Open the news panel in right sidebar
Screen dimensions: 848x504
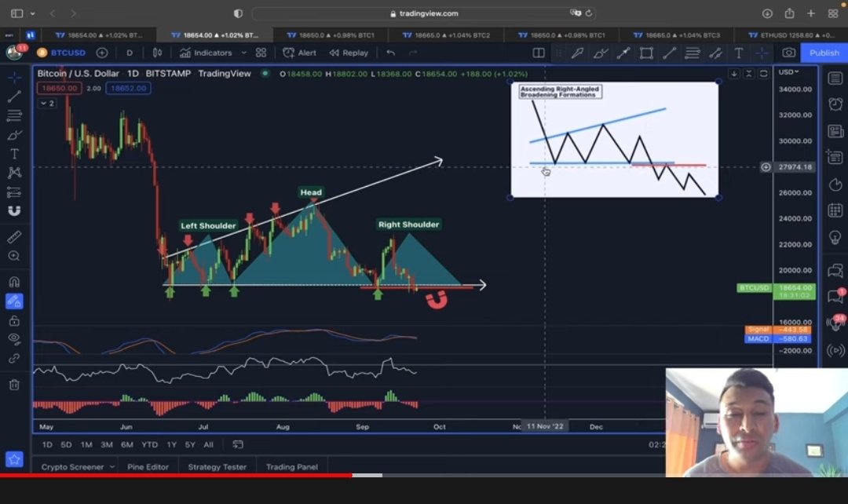point(835,131)
